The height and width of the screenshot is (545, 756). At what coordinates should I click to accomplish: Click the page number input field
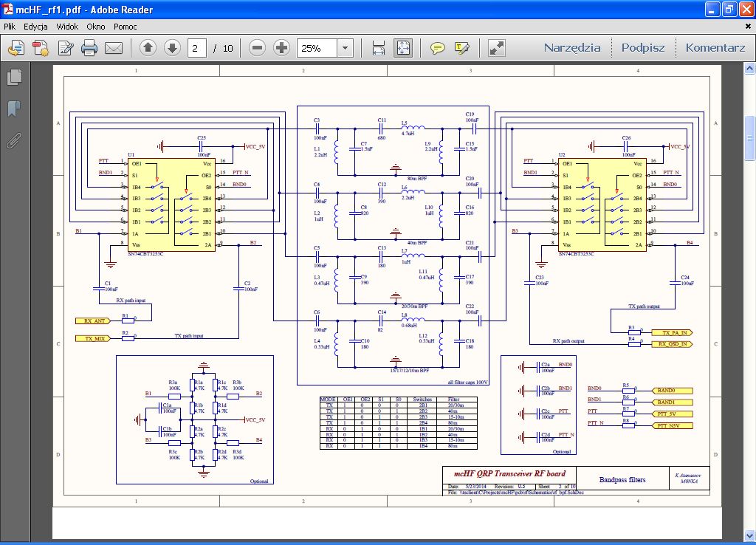[198, 49]
